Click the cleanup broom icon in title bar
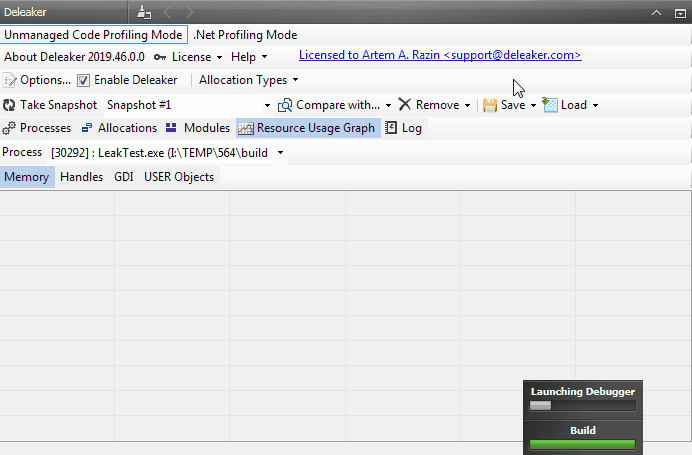This screenshot has width=692, height=455. (x=144, y=12)
